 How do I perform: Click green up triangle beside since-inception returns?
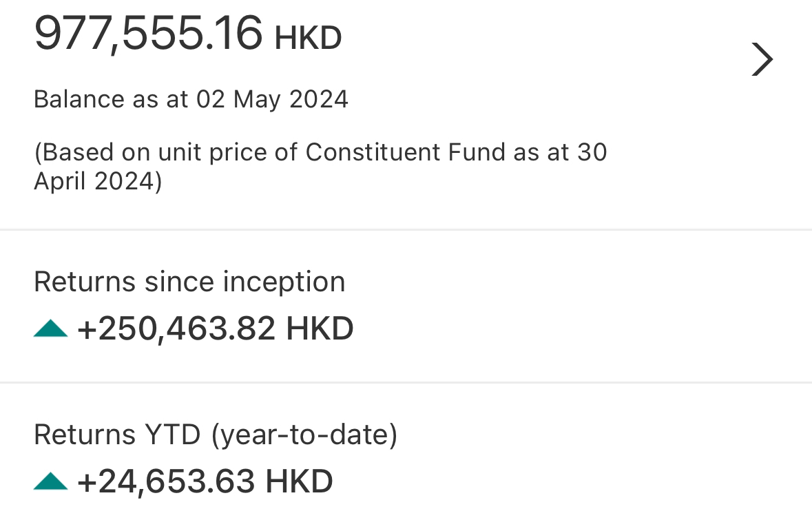point(50,329)
